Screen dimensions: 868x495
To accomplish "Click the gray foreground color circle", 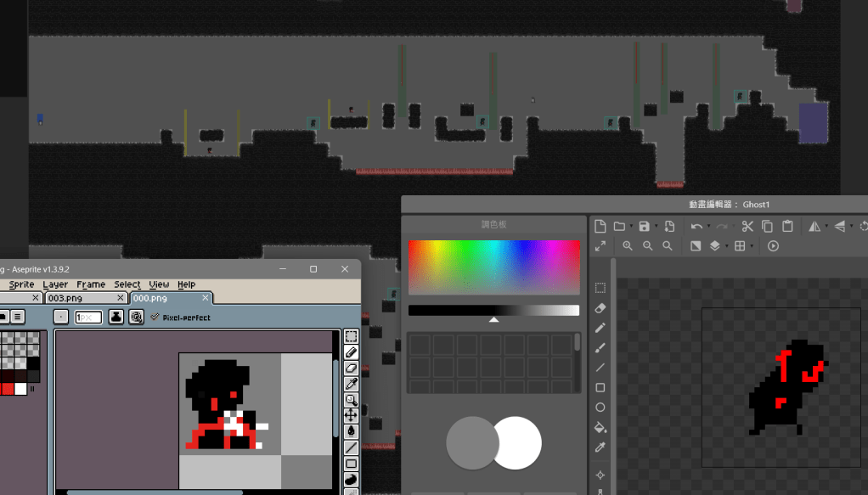I will [x=472, y=443].
